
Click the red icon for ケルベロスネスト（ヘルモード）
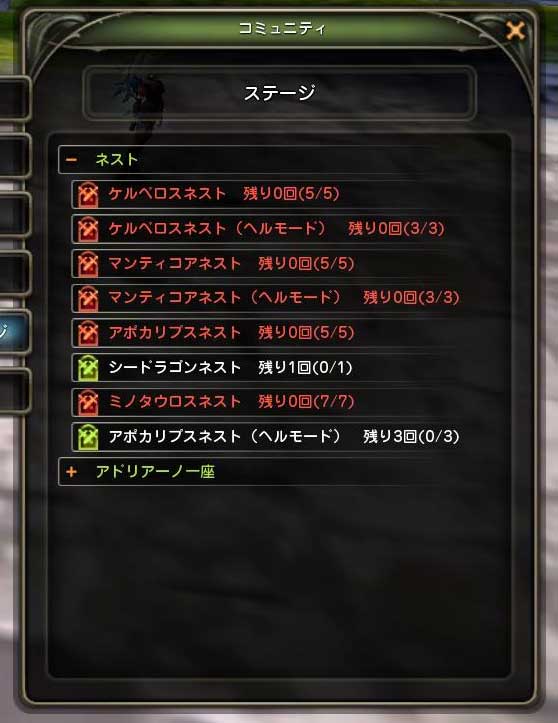coord(88,230)
